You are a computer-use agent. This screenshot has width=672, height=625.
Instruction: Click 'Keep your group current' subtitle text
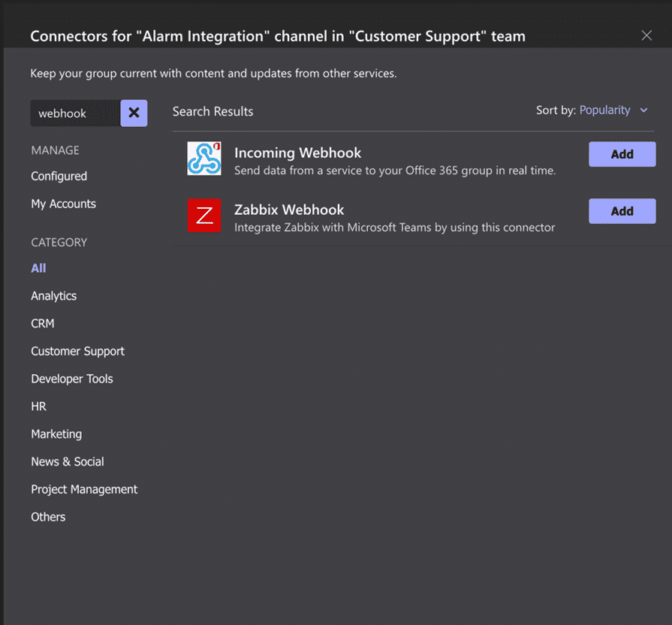tap(213, 74)
